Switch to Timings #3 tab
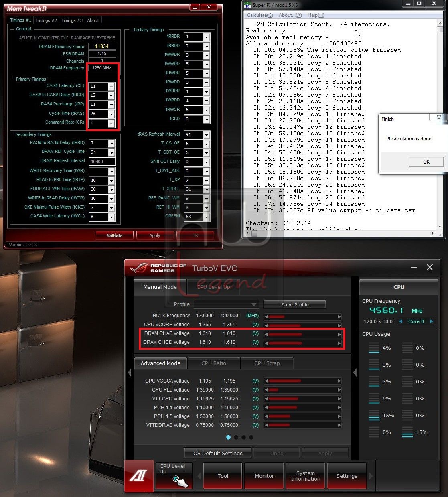The width and height of the screenshot is (448, 497). click(72, 20)
